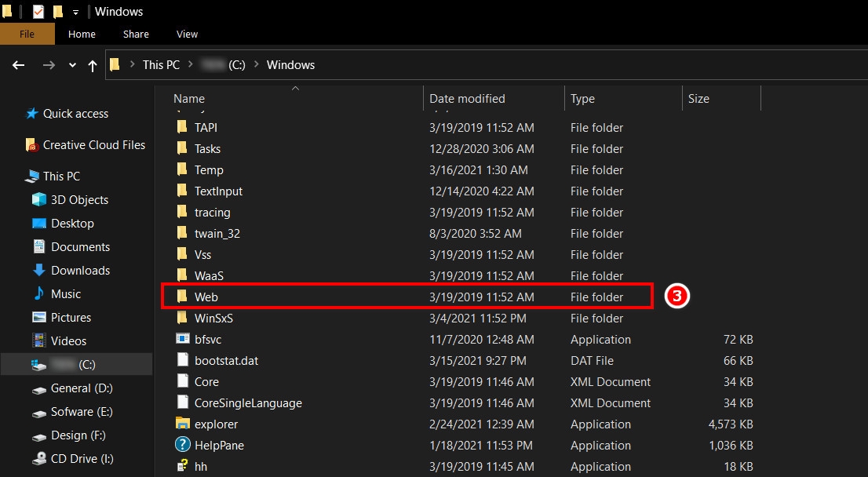Go up one folder level

click(x=93, y=66)
